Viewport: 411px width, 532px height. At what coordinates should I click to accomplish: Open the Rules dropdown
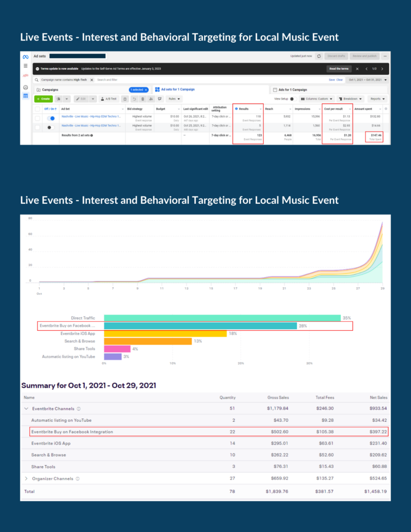174,99
